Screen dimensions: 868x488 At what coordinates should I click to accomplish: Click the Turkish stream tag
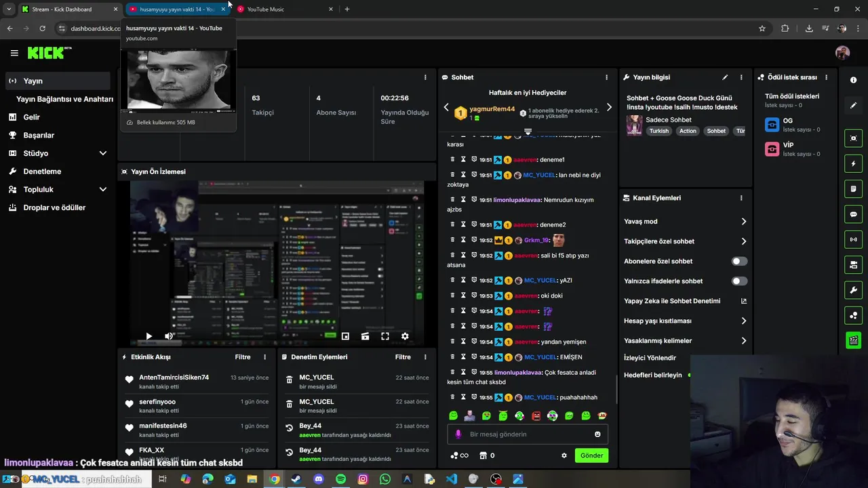pos(659,131)
